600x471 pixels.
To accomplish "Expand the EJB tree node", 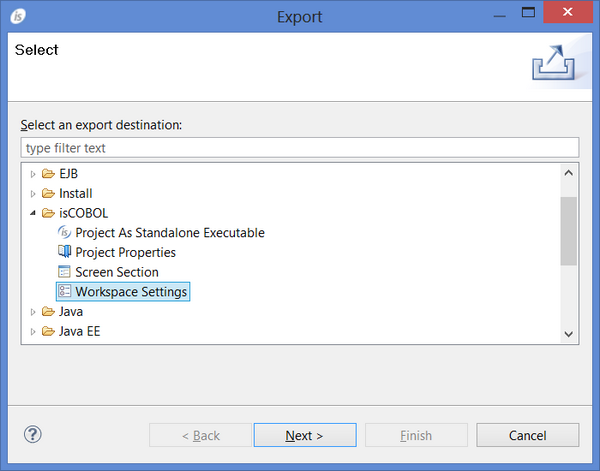I will click(33, 174).
